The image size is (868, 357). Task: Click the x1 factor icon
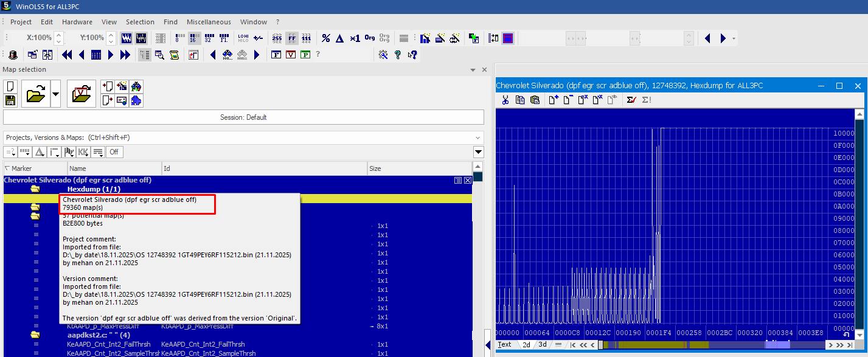(x=355, y=38)
